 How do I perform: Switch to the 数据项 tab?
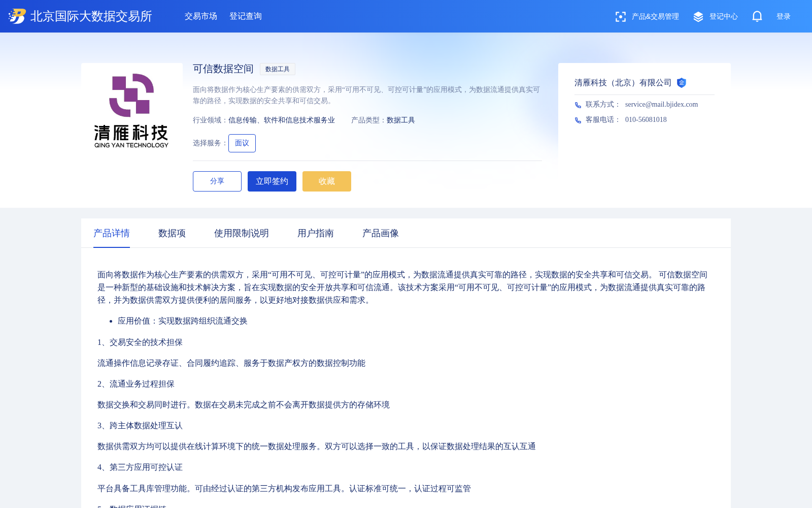pos(172,233)
